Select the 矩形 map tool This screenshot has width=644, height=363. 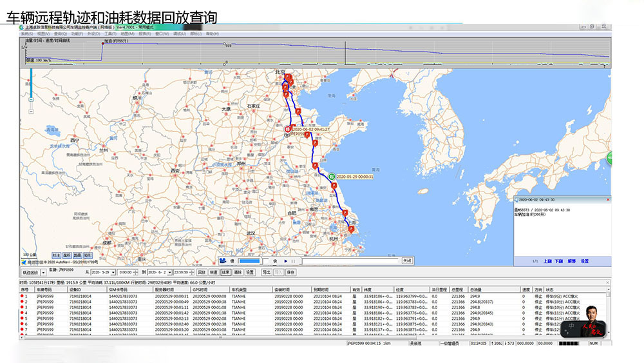click(x=88, y=255)
